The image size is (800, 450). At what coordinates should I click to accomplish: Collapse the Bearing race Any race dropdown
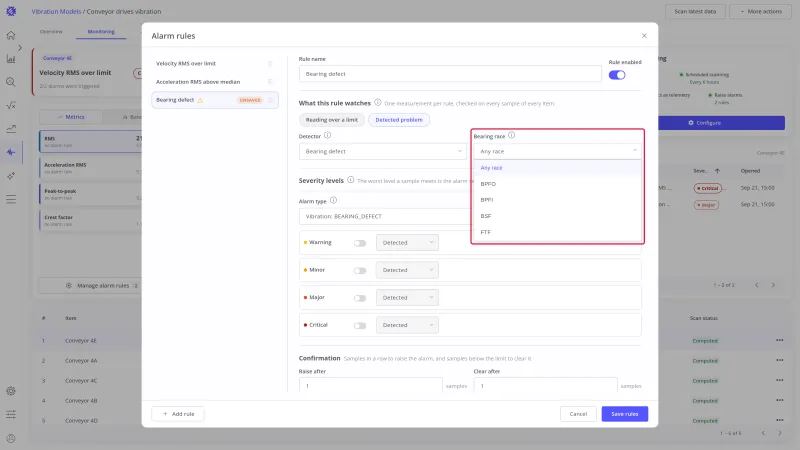coord(557,152)
